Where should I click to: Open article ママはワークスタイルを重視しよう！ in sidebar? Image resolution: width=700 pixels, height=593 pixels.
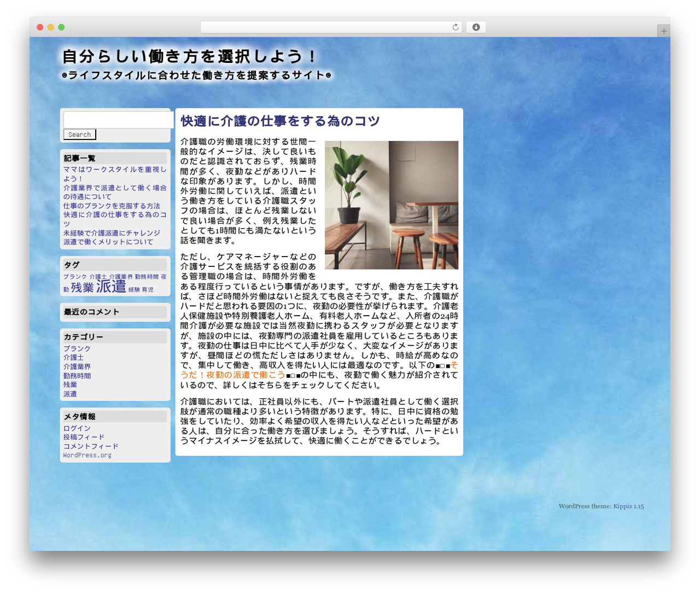point(115,174)
